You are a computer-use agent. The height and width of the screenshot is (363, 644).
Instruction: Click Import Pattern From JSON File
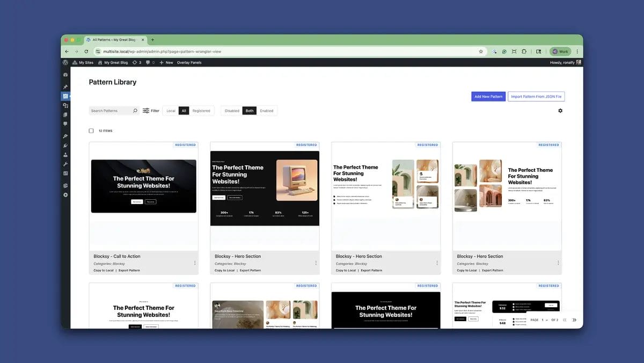pos(536,97)
